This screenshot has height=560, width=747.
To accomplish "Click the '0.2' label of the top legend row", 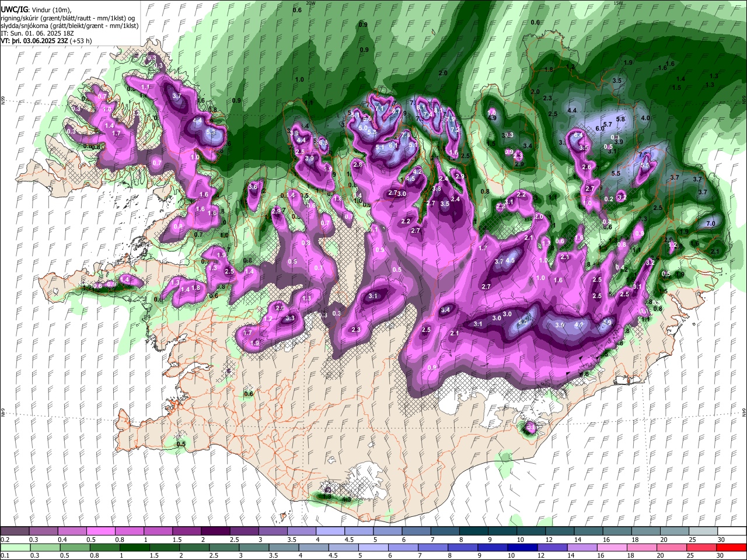I will tap(5, 539).
